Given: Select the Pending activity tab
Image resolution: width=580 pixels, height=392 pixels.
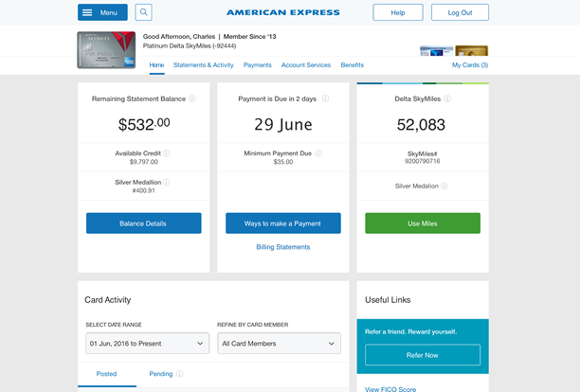Looking at the screenshot, I should [x=160, y=374].
